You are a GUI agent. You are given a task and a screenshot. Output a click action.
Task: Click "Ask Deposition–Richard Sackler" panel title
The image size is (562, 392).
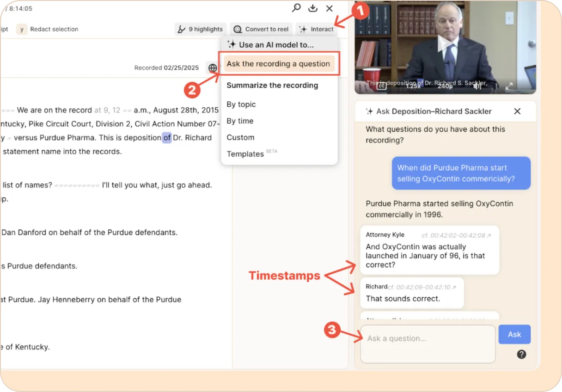434,111
